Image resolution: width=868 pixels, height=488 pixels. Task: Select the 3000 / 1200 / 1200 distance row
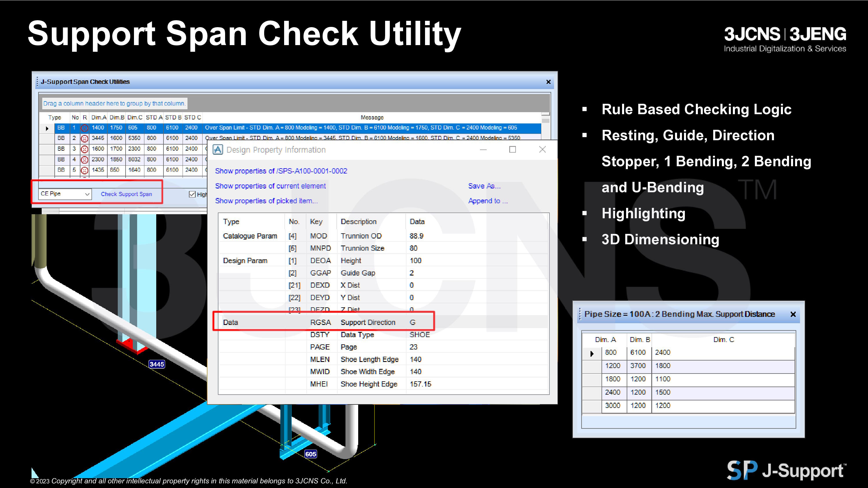pyautogui.click(x=688, y=406)
